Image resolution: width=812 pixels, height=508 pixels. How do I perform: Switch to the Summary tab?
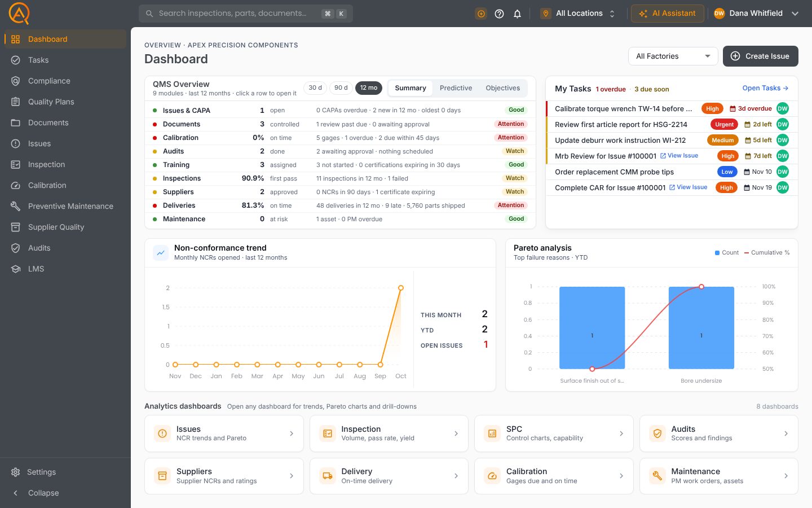click(x=411, y=88)
